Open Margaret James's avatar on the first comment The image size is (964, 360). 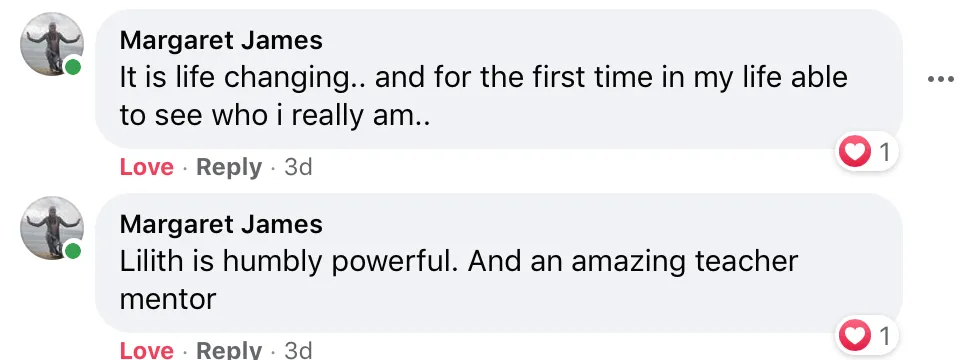point(52,44)
